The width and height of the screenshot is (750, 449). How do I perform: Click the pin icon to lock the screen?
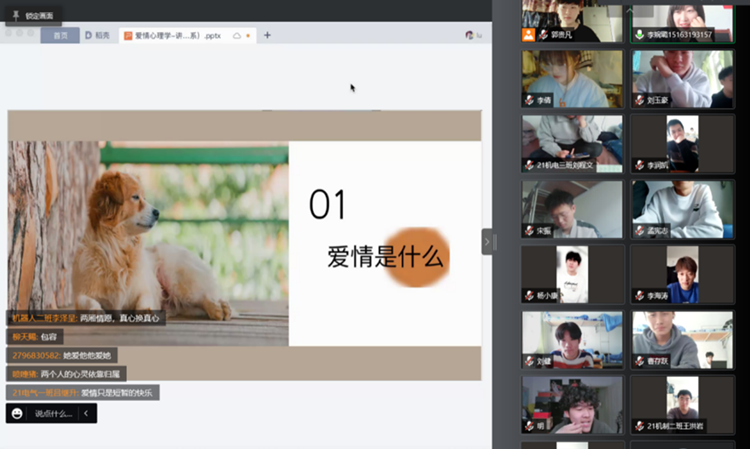[x=16, y=16]
